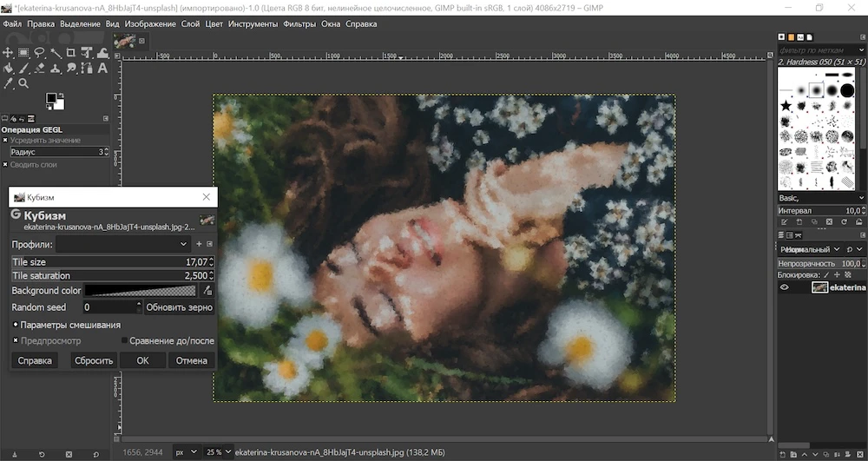This screenshot has height=461, width=868.
Task: Activate the Crop tool
Action: (x=70, y=53)
